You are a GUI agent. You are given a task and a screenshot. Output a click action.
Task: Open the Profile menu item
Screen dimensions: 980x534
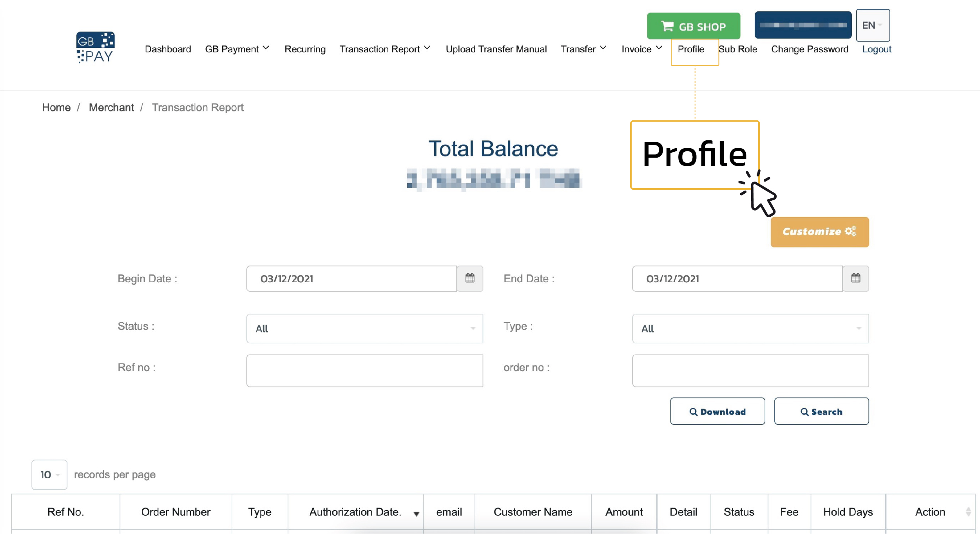click(691, 49)
